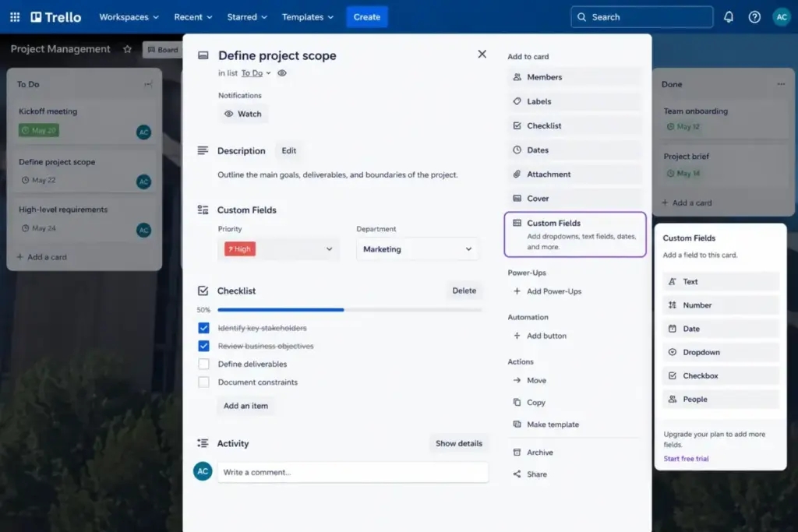Open the Team onboarding card
The height and width of the screenshot is (532, 798).
tap(726, 118)
